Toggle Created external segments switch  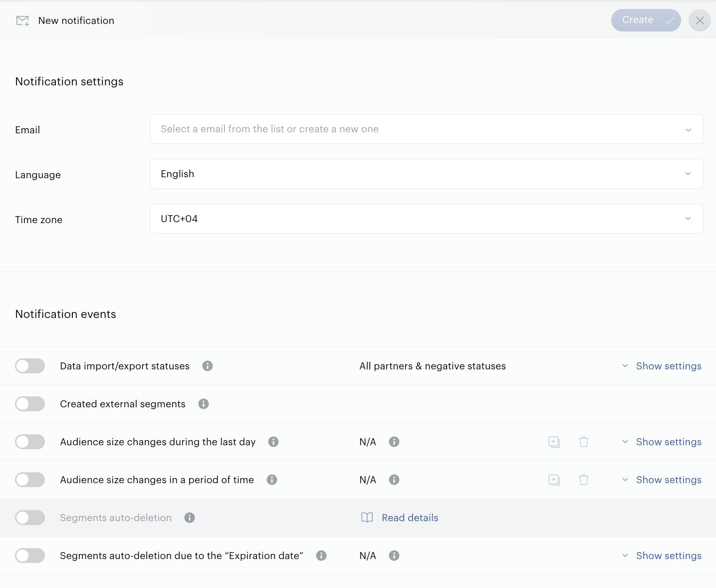(x=30, y=404)
